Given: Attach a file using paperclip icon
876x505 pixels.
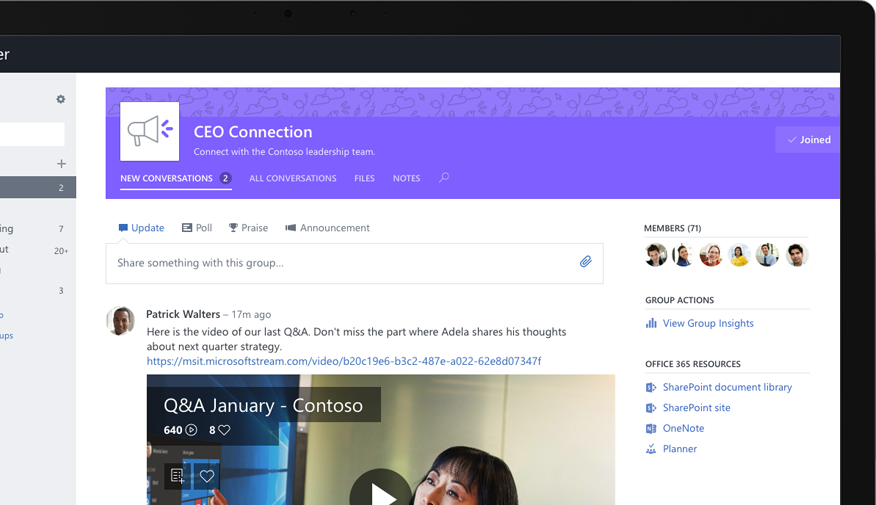Looking at the screenshot, I should point(586,262).
